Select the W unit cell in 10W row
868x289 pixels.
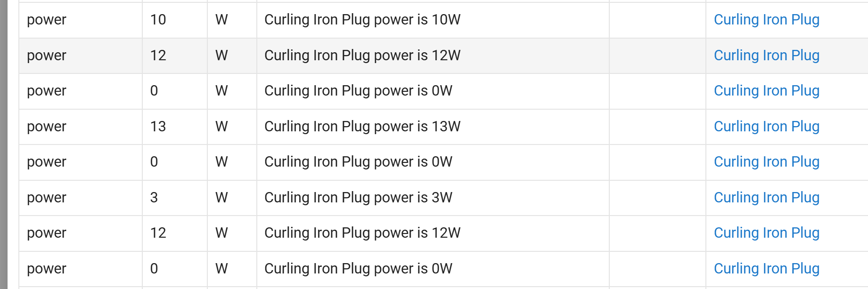[221, 20]
